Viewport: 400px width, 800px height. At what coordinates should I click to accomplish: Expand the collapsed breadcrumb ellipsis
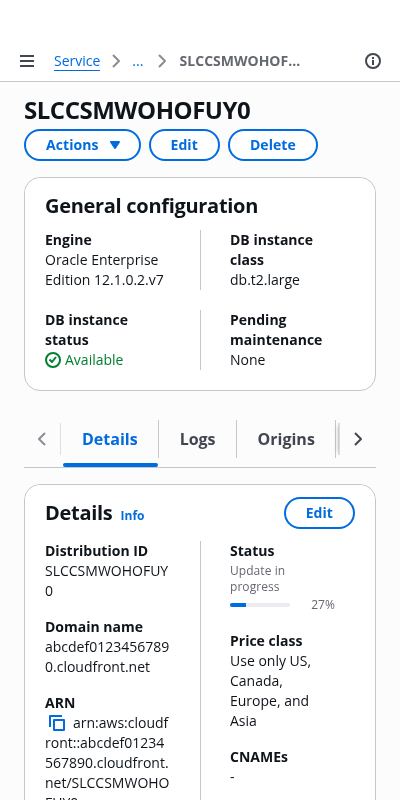pos(137,61)
